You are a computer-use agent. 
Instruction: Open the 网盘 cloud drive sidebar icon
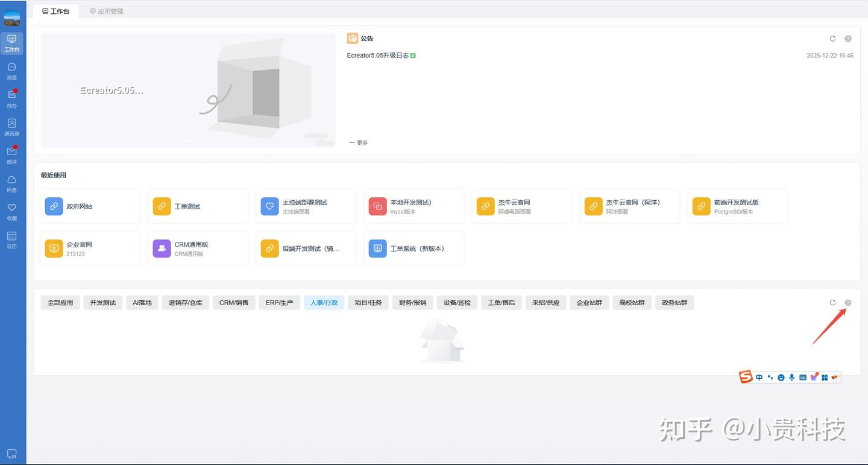point(11,183)
